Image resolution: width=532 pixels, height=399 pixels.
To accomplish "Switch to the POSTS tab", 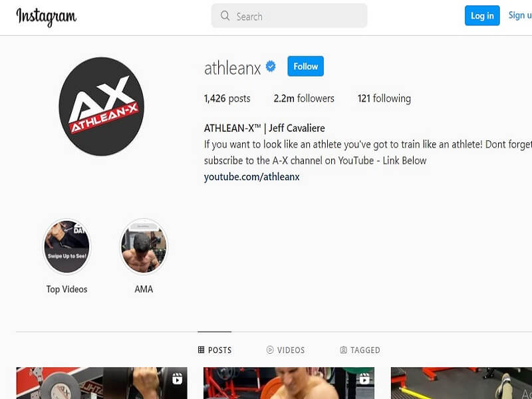I will 215,350.
